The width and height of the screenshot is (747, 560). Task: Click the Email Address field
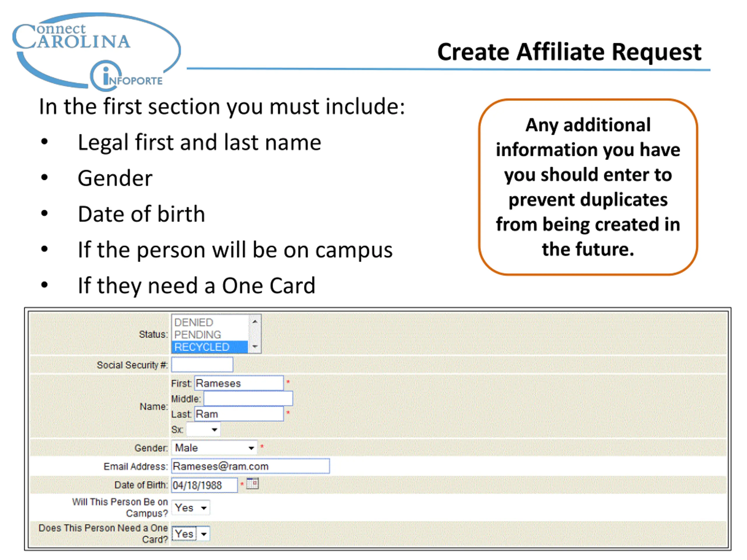pyautogui.click(x=250, y=466)
